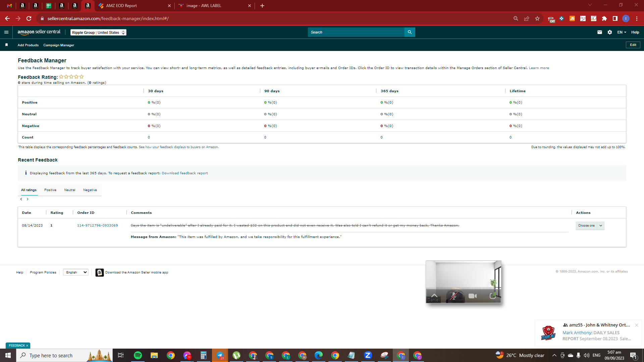Reload the page with the refresh icon
644x362 pixels.
pos(29,18)
